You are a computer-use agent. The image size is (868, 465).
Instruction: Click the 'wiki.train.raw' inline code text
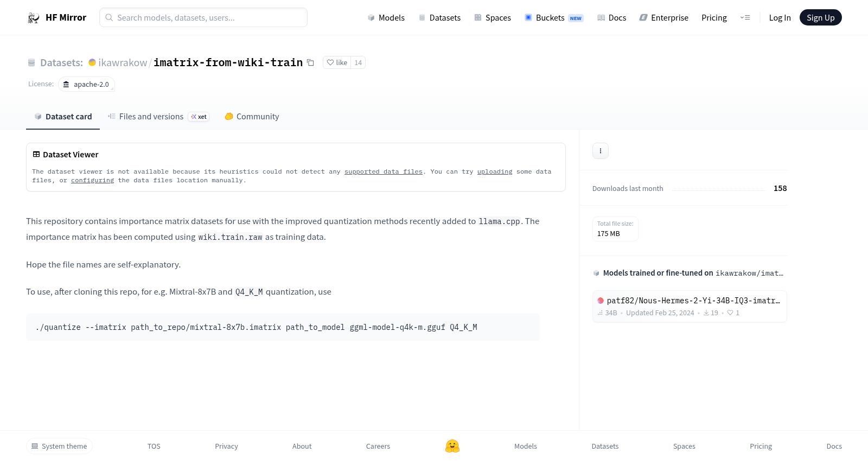tap(230, 237)
